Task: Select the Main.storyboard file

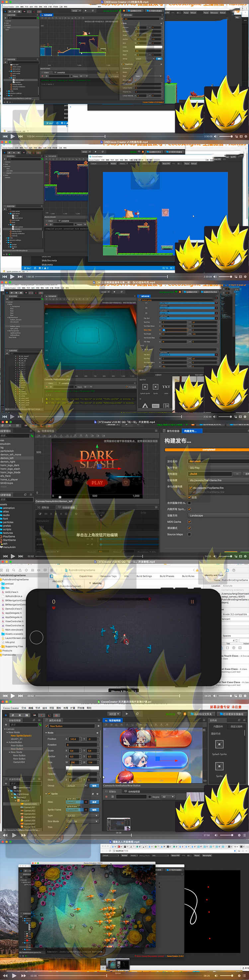Action: tap(14, 630)
